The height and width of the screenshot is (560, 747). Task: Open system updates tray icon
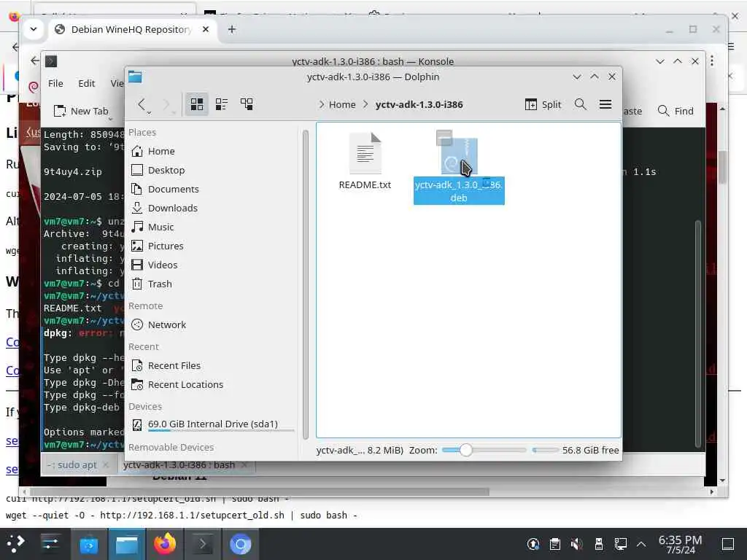point(533,544)
